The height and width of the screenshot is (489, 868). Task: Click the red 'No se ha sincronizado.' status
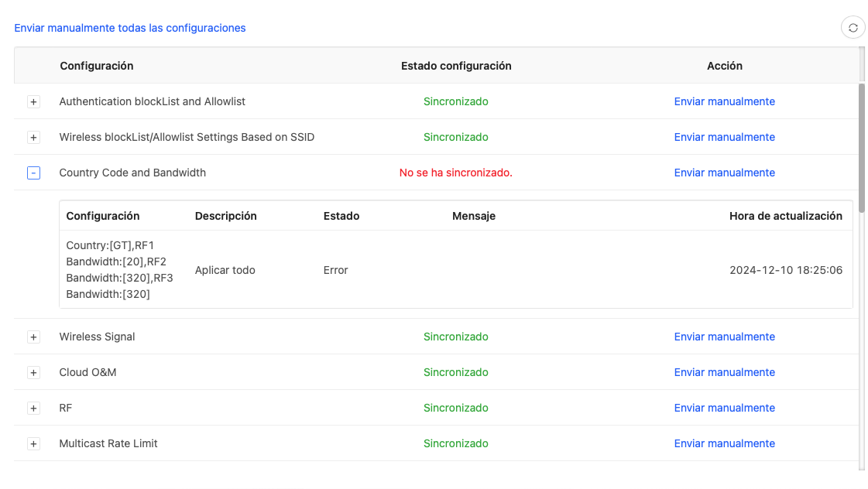click(456, 173)
